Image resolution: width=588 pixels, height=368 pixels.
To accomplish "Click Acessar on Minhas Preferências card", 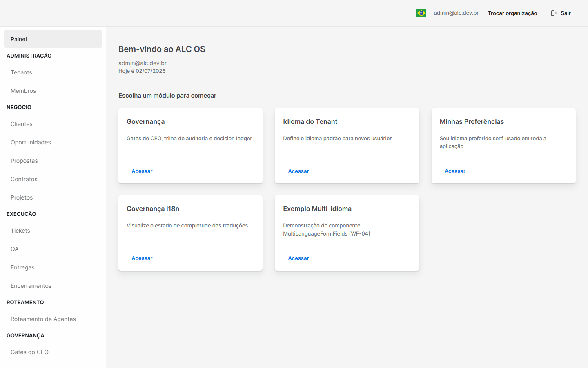I will pyautogui.click(x=455, y=171).
